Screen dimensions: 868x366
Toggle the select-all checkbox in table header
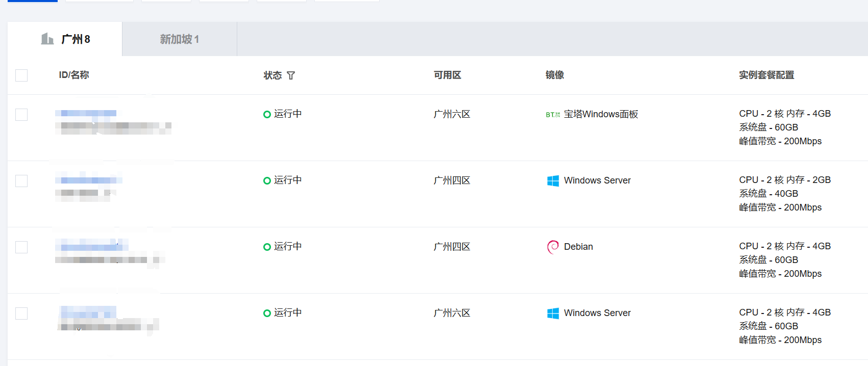coord(21,75)
